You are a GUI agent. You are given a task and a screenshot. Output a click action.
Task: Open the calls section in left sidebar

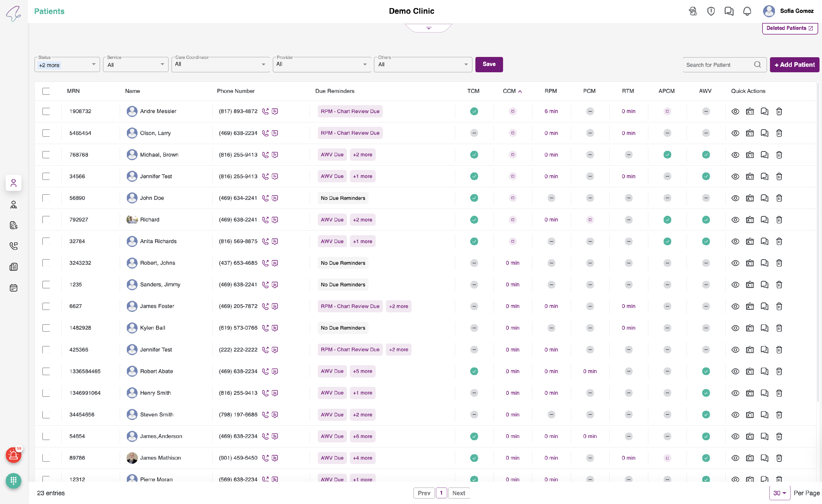pyautogui.click(x=13, y=246)
